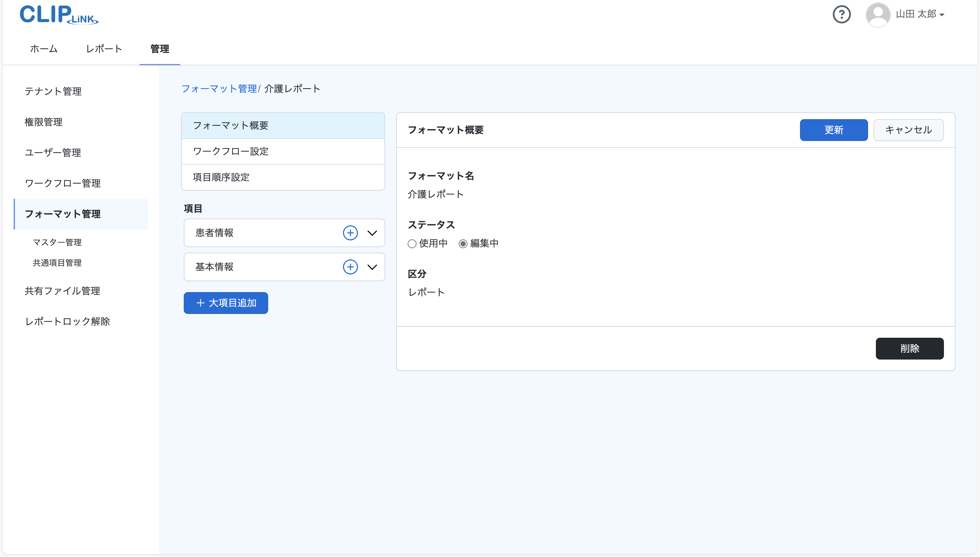
Task: Add a large item with 大項目追加
Action: point(226,303)
